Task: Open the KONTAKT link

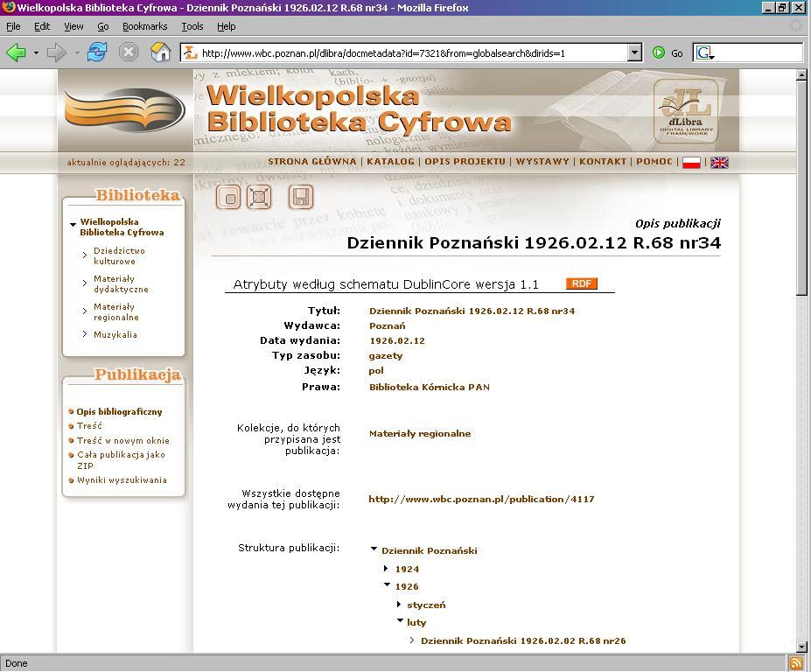Action: [603, 161]
